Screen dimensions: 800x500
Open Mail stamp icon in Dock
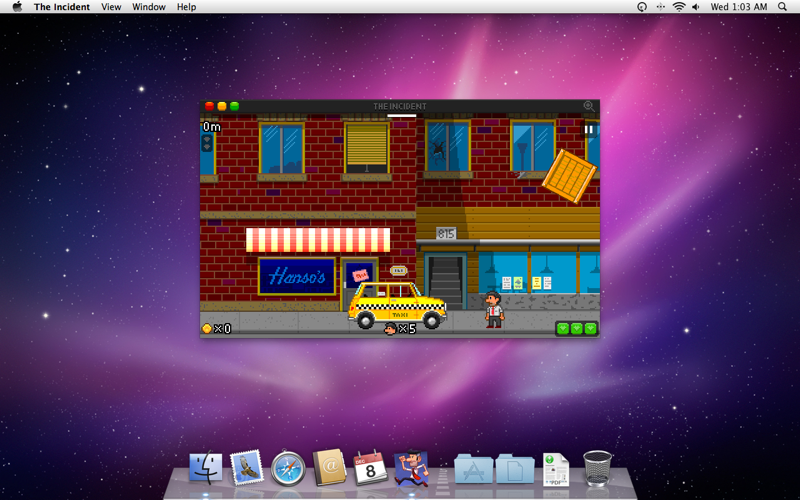pos(247,467)
